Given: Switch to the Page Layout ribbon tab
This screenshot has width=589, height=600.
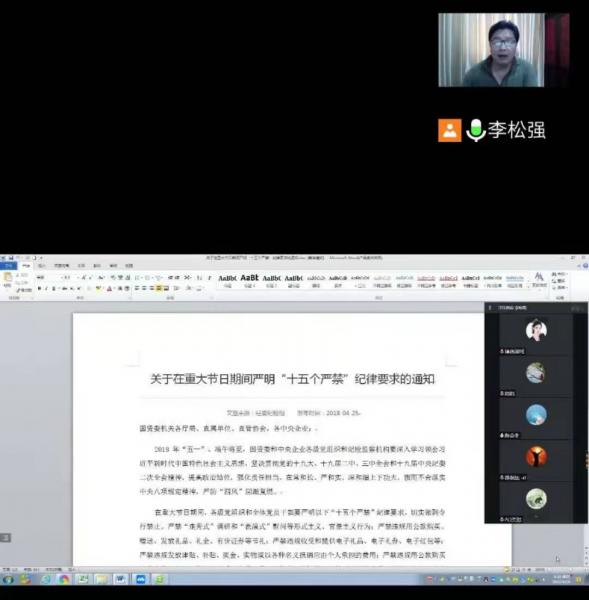Looking at the screenshot, I should [x=61, y=266].
